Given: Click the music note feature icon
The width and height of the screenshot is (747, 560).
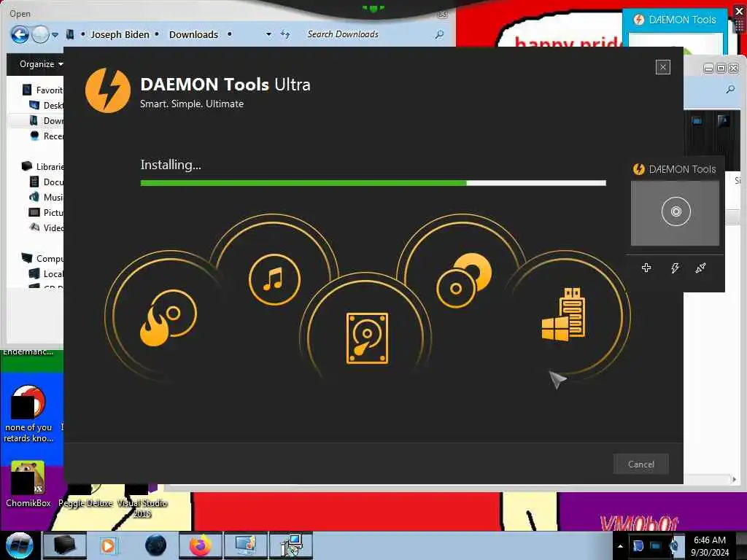Looking at the screenshot, I should point(274,279).
